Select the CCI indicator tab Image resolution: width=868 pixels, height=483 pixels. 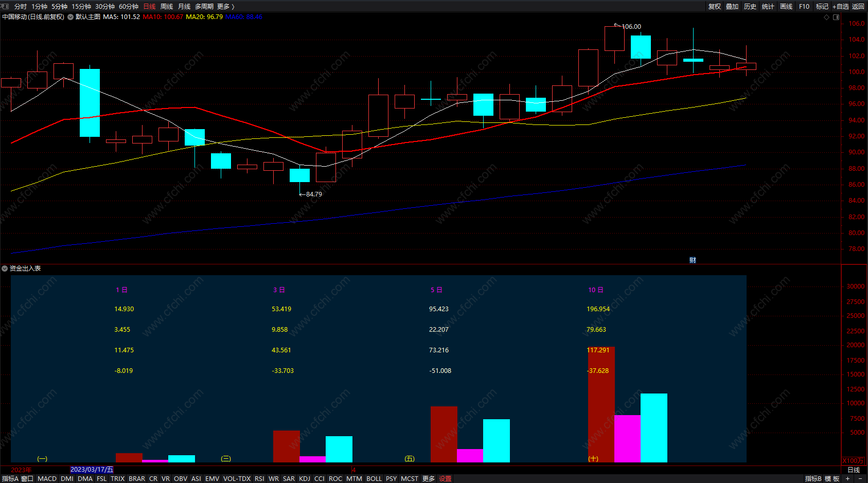pyautogui.click(x=320, y=479)
